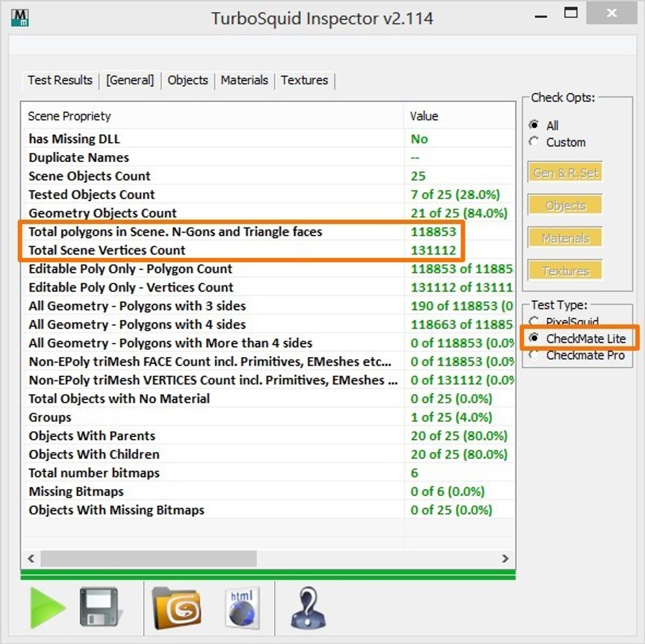Click the 21 of 25 (84.0%) value

pos(459,213)
